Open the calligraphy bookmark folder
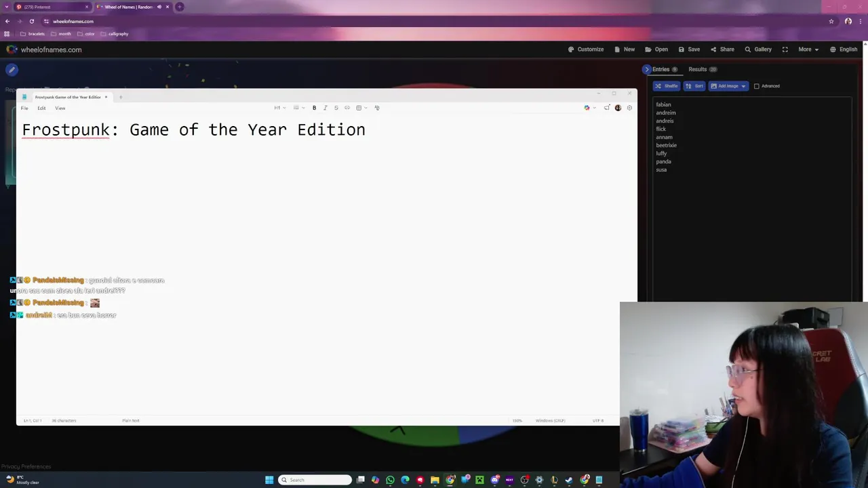 (x=114, y=34)
